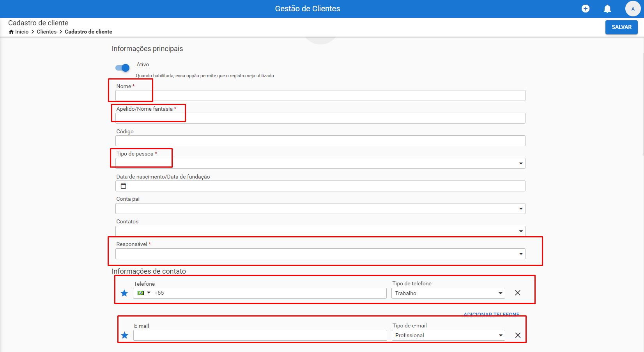The width and height of the screenshot is (644, 352).
Task: Navigate to Clientes via the breadcrumb
Action: 46,32
